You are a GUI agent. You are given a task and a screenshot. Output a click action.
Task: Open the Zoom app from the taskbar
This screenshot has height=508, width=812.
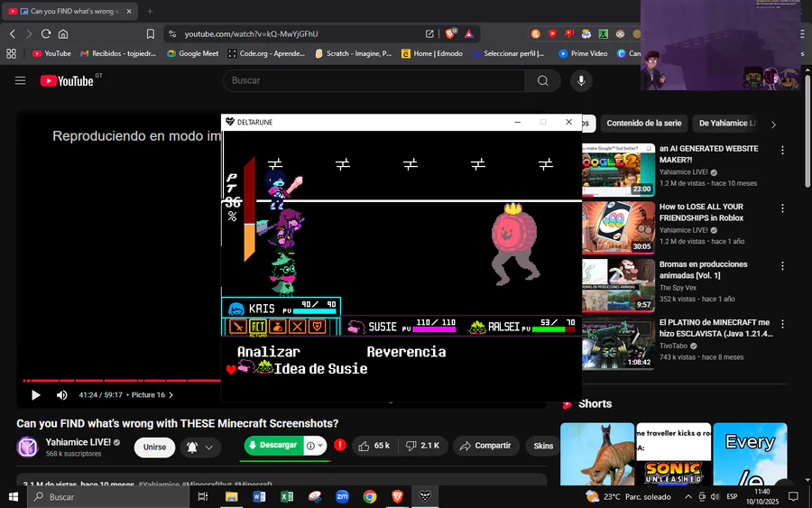[342, 496]
